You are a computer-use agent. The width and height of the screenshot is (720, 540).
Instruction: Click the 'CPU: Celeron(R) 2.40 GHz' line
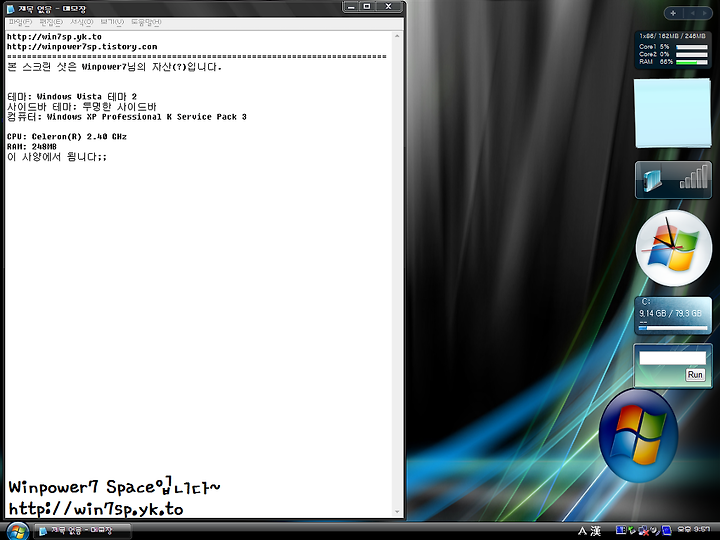[67, 136]
